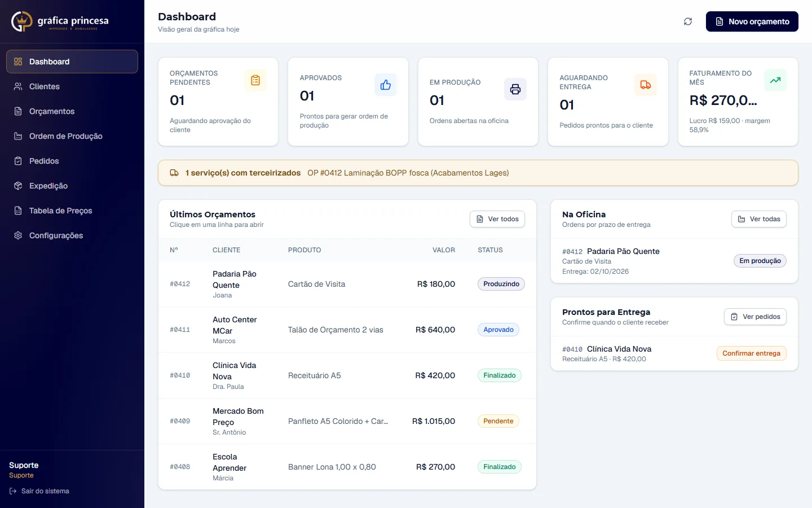Click Sair do sistema link
Viewport: 812px width, 508px height.
click(39, 491)
